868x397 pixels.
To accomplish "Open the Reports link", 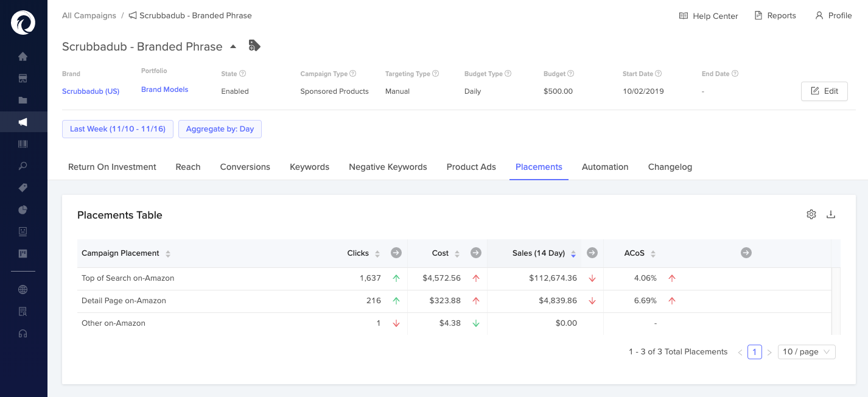I will (x=775, y=15).
